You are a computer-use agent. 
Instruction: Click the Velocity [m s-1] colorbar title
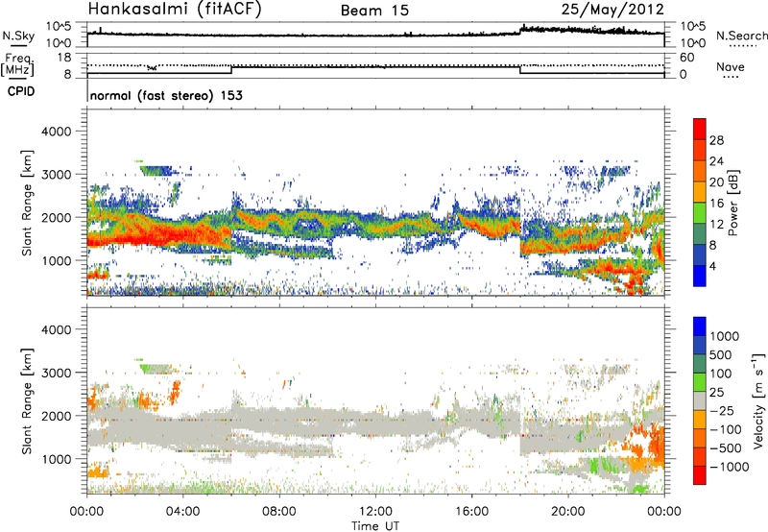point(758,400)
